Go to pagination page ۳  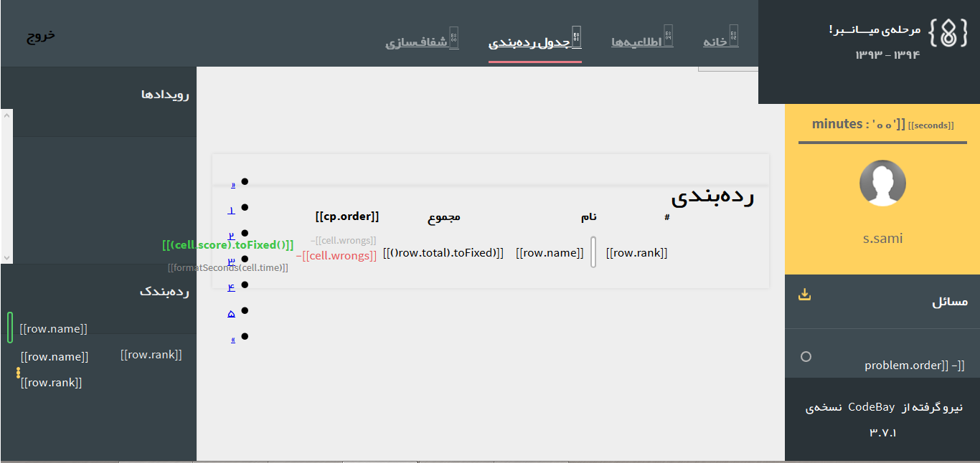[x=231, y=262]
